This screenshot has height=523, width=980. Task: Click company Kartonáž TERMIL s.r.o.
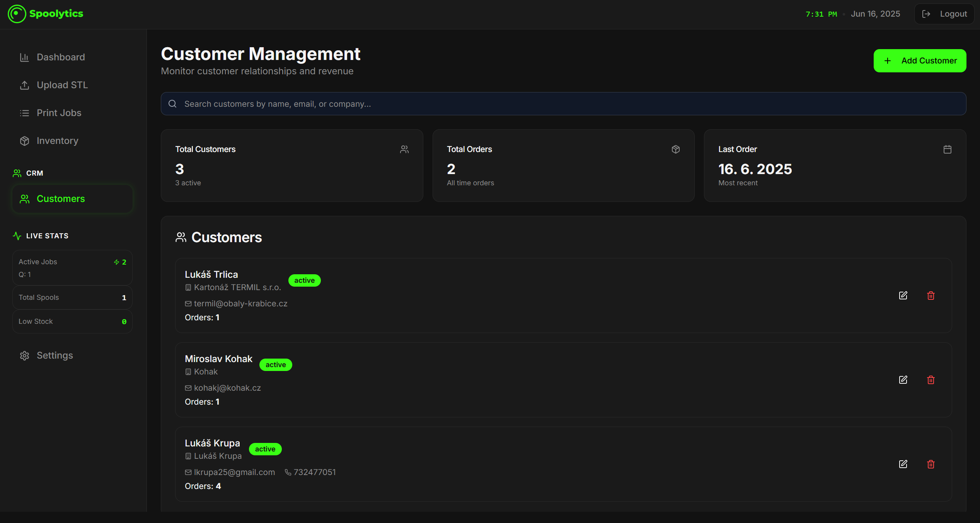[x=237, y=287]
